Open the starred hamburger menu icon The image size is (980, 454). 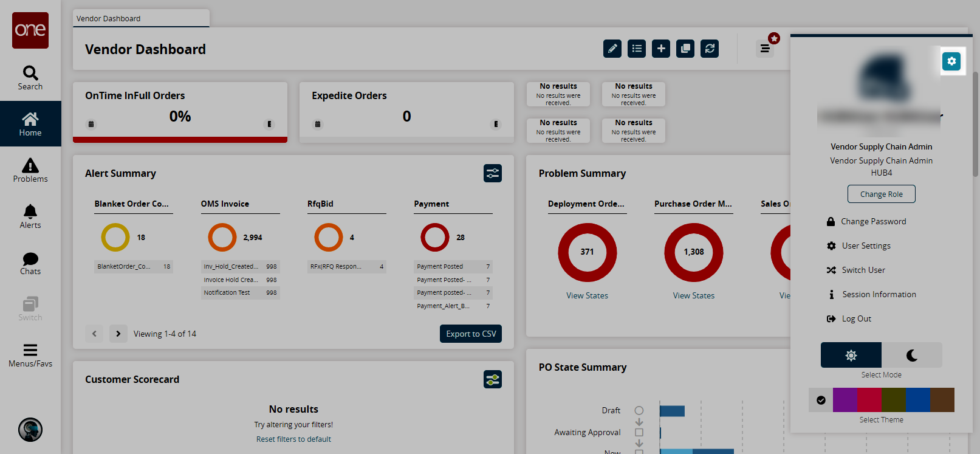766,48
